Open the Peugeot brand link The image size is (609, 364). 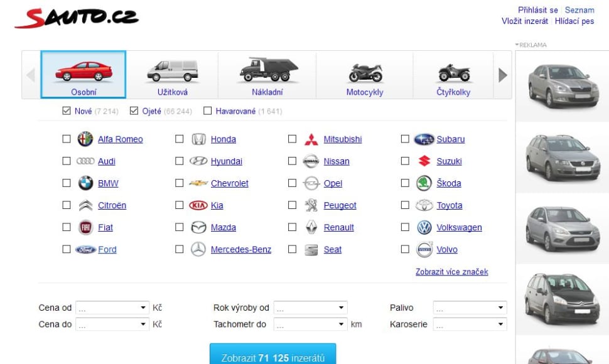340,205
